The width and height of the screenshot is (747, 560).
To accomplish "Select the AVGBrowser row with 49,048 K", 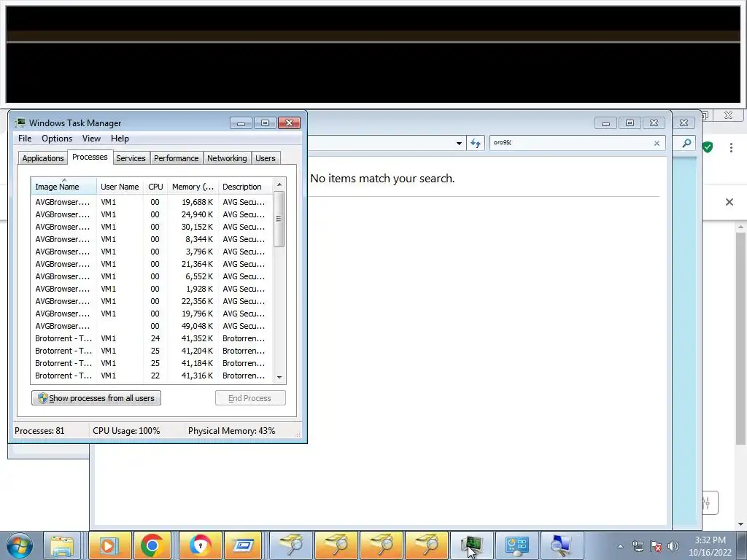I will tap(152, 326).
